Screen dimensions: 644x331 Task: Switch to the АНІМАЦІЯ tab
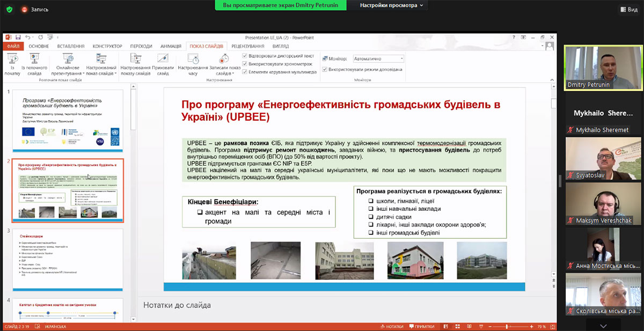coord(171,46)
